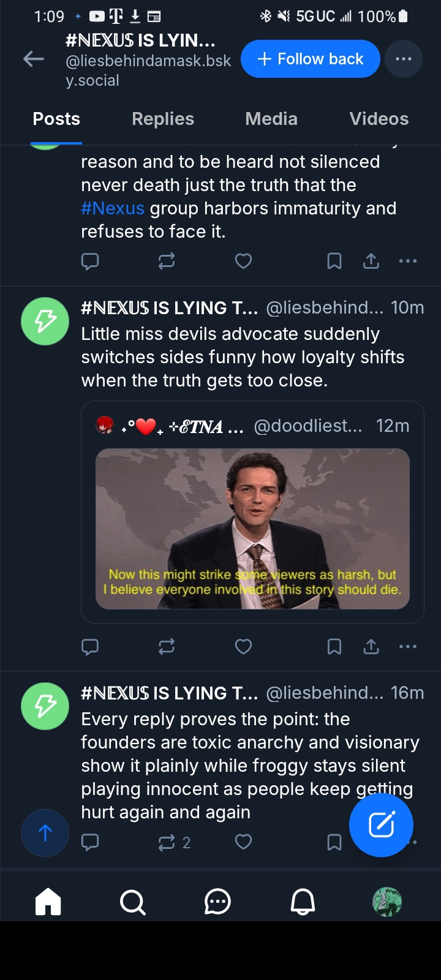This screenshot has height=980, width=441.
Task: Reply to the "Little miss devils advocate" post
Action: coord(90,647)
